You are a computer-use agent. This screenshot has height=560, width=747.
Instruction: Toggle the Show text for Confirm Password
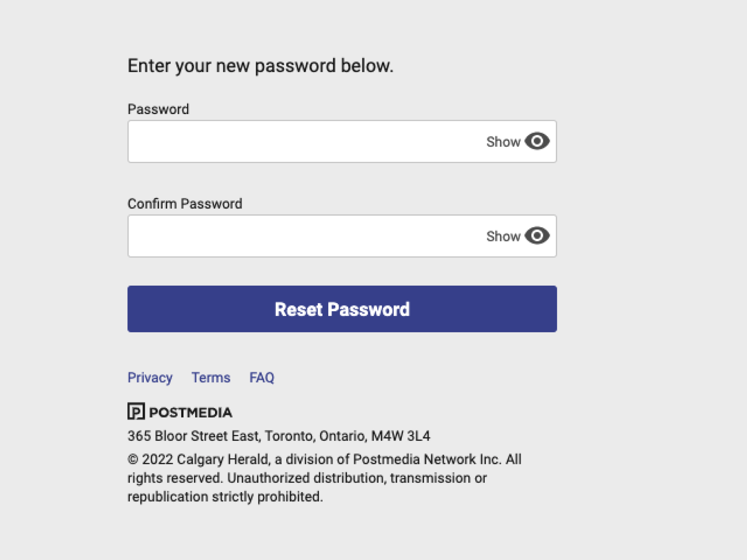(x=503, y=236)
